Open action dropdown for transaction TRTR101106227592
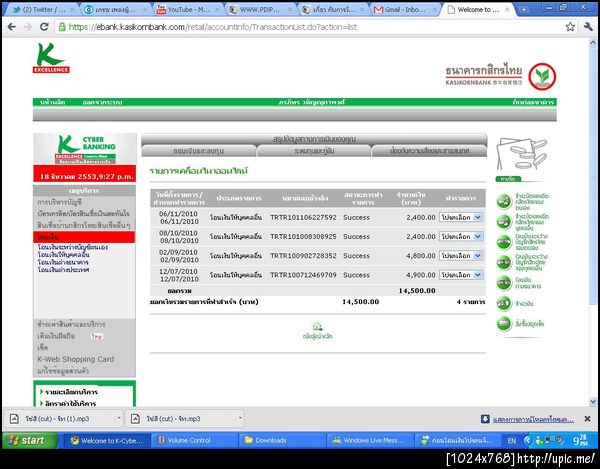Image resolution: width=600 pixels, height=469 pixels. [x=461, y=217]
